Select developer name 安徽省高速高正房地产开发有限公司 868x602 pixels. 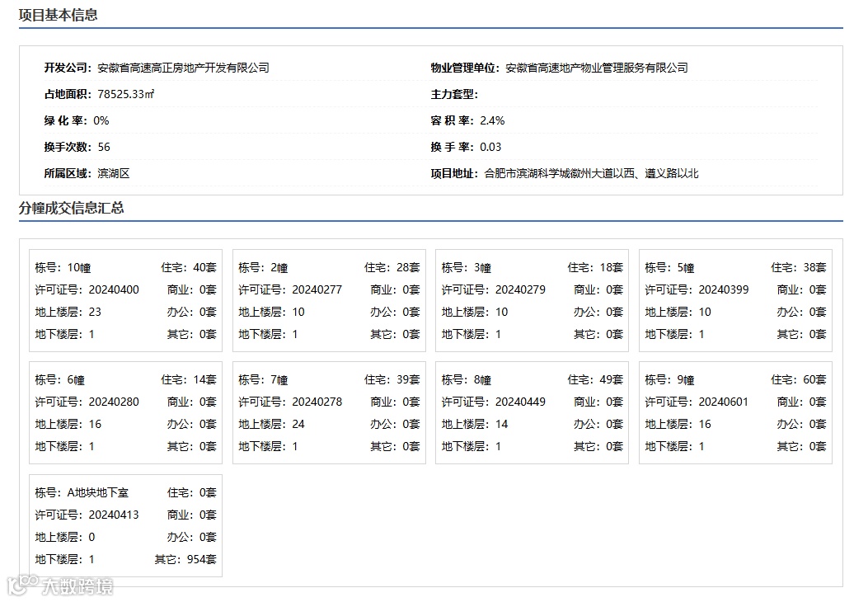coord(183,68)
